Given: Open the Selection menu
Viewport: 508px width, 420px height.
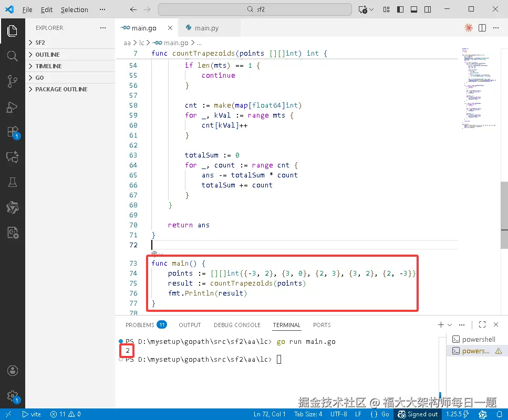Looking at the screenshot, I should 75,10.
